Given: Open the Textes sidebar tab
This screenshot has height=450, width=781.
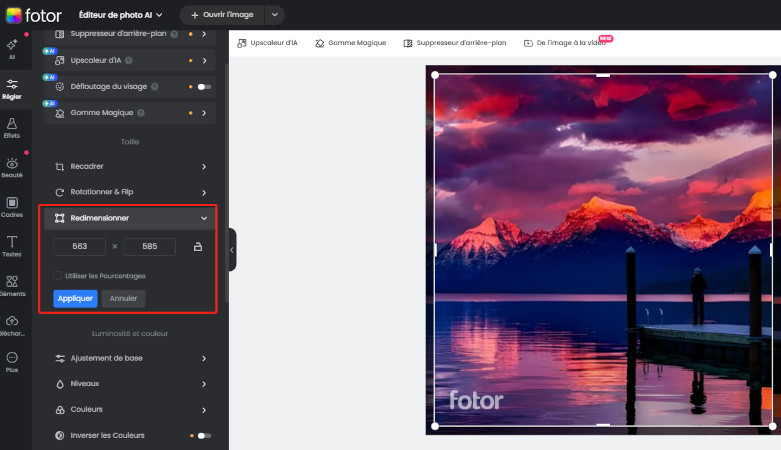Looking at the screenshot, I should 12,246.
